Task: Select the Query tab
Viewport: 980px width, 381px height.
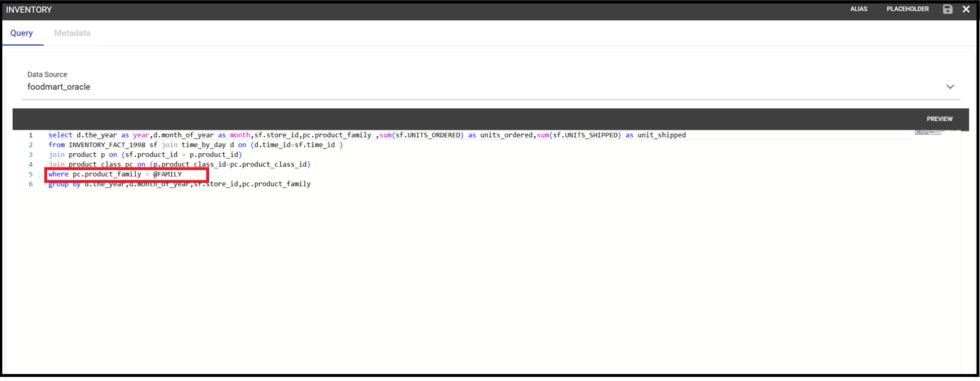Action: click(22, 33)
